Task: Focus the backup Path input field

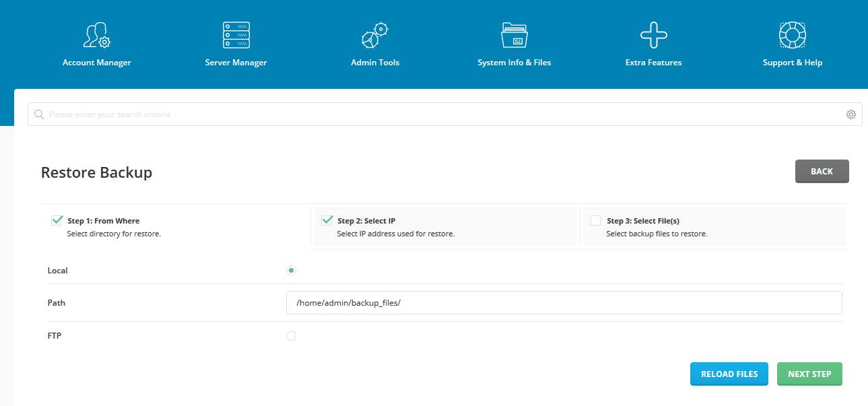Action: click(x=564, y=303)
